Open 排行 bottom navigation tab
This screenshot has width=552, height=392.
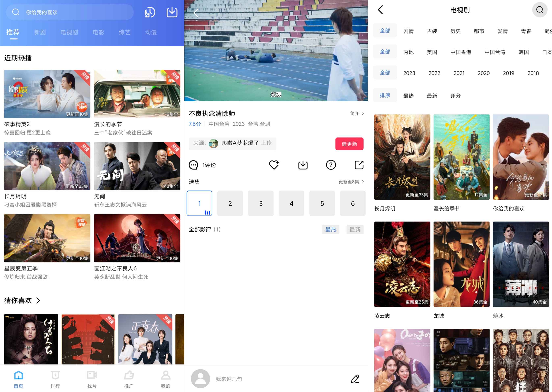click(x=55, y=379)
